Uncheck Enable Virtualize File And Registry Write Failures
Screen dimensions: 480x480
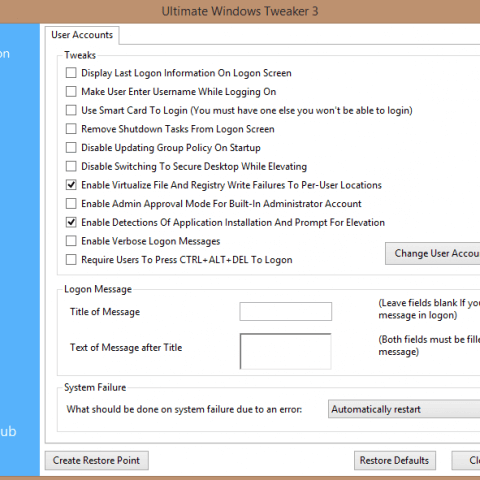(71, 185)
